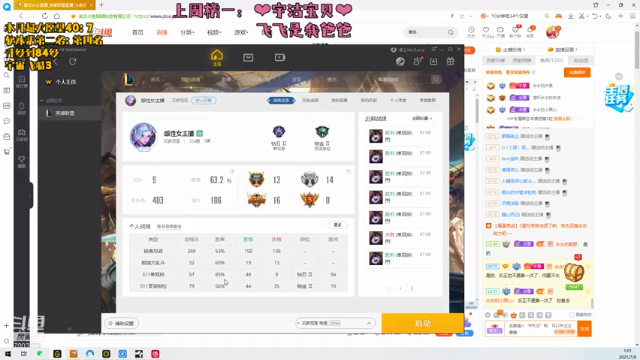Open the browser undo dropdown arrow
Viewport: 640px width, 360px height.
coord(601,16)
